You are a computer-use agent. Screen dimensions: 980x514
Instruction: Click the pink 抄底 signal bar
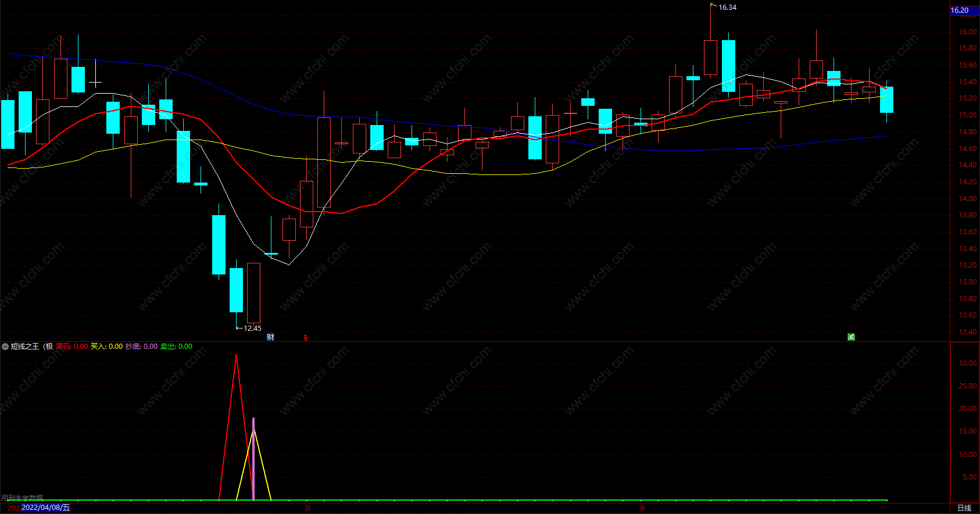[253, 459]
